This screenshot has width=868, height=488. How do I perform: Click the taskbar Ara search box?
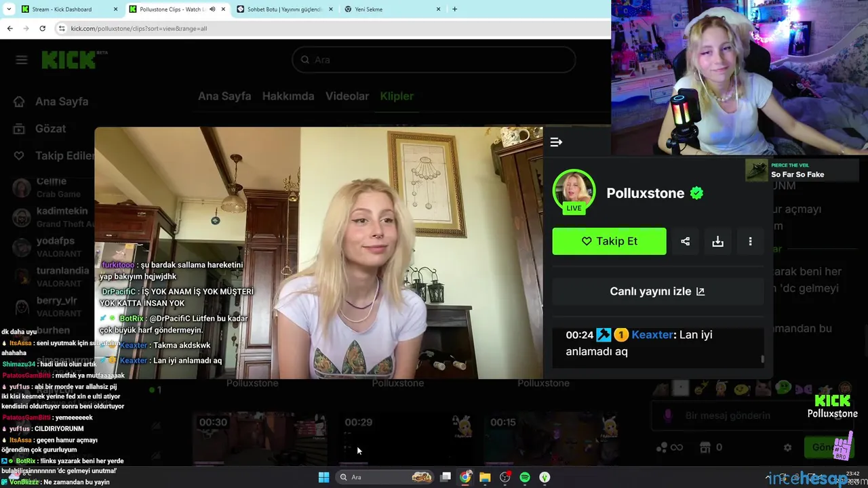385,477
